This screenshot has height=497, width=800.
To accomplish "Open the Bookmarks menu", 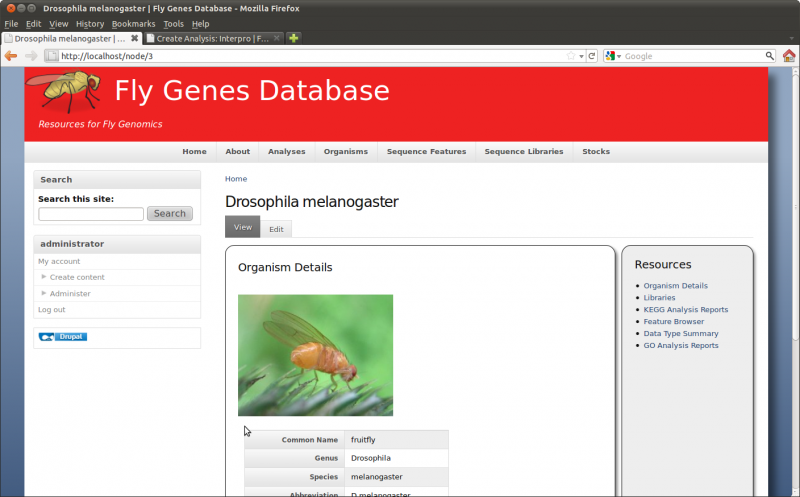I will click(133, 23).
